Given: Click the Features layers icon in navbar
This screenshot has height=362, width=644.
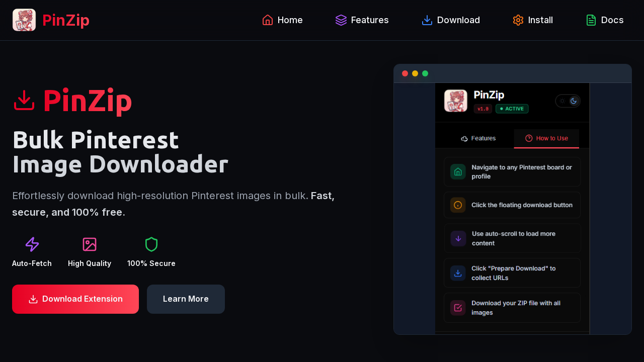Looking at the screenshot, I should pyautogui.click(x=341, y=20).
